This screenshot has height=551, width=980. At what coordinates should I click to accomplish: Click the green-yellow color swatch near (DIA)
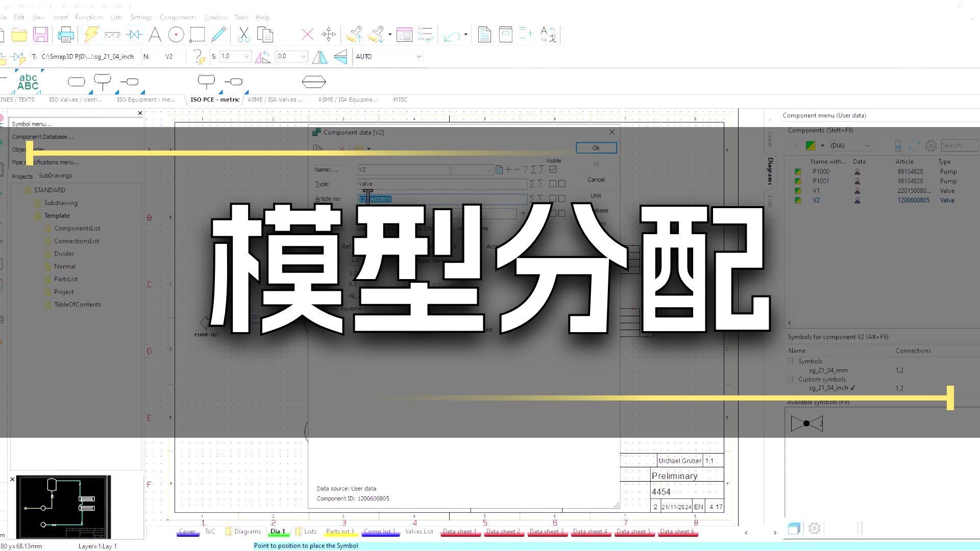(x=811, y=145)
